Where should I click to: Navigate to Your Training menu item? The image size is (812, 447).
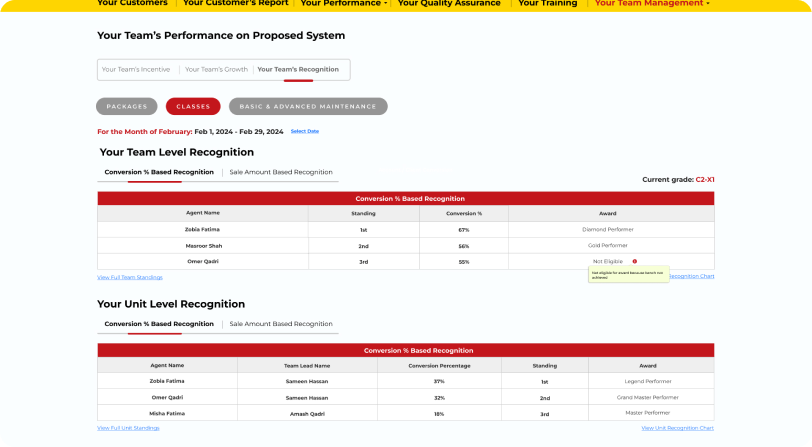(x=547, y=4)
